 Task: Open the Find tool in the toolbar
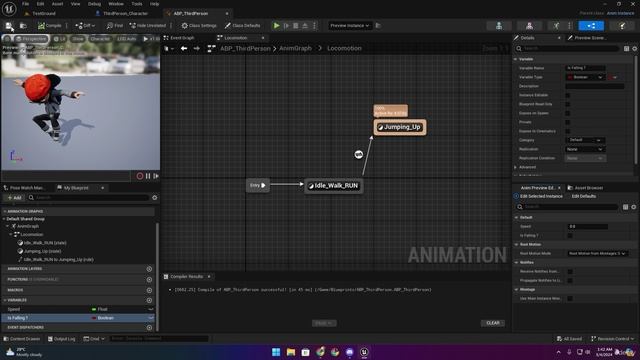115,26
